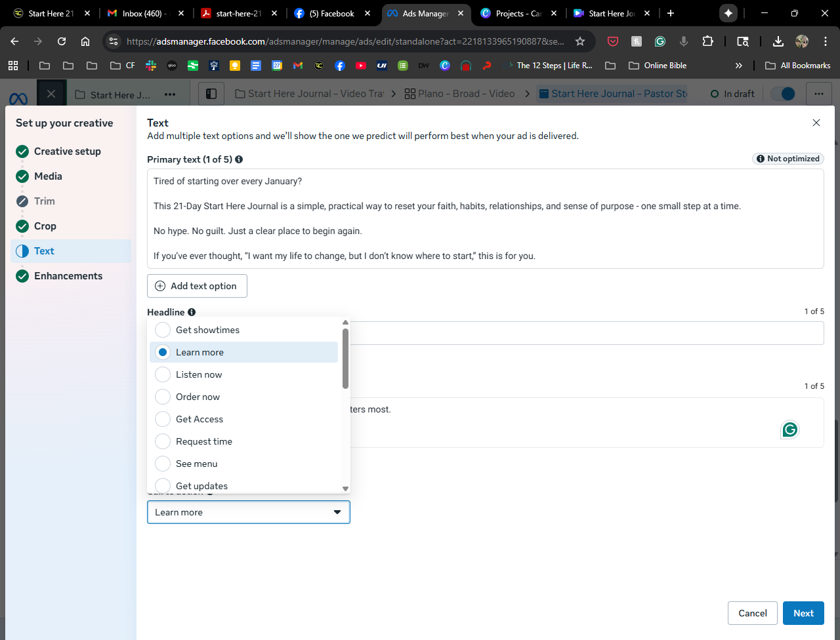Click the Add text option button
Screen dimensions: 840x640
click(x=197, y=286)
